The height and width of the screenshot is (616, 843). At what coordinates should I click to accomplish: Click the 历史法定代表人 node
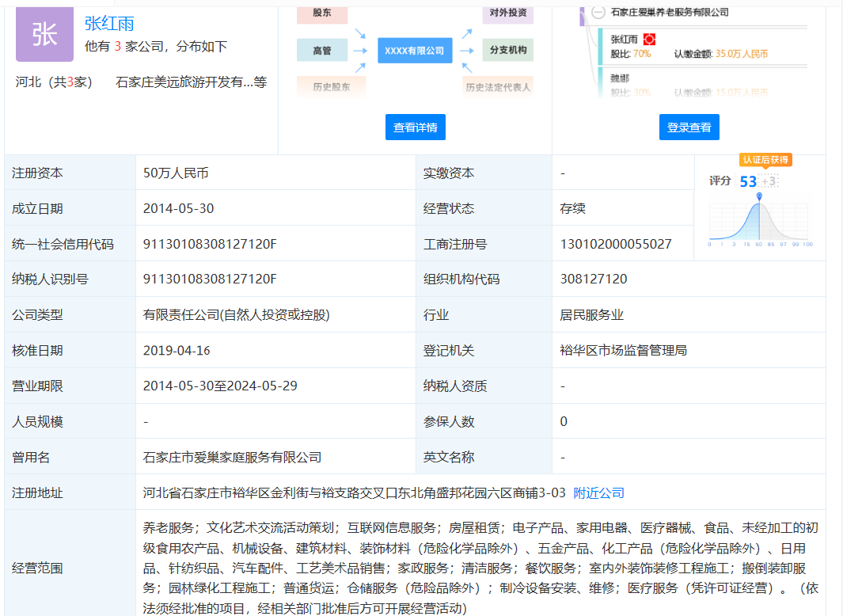[498, 86]
